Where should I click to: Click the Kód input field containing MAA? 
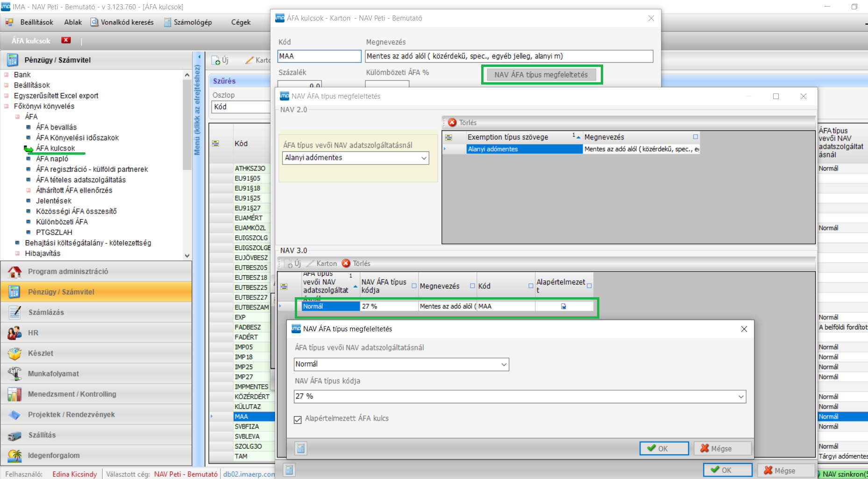point(319,57)
